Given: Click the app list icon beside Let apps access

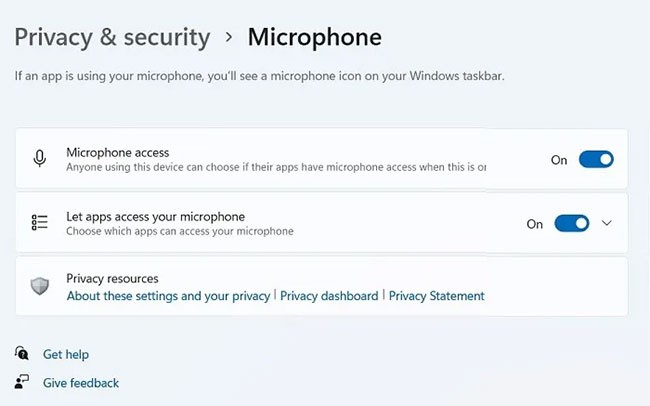Looking at the screenshot, I should coord(40,223).
